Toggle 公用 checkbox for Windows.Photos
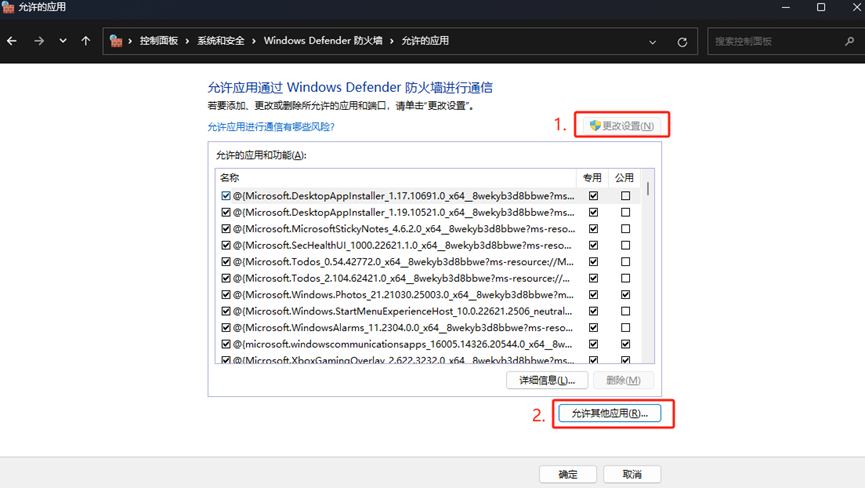The width and height of the screenshot is (865, 488). pos(626,295)
